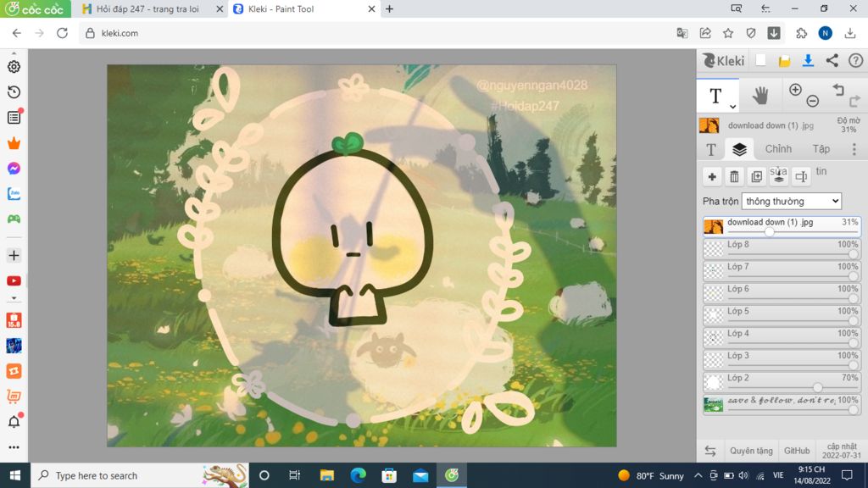
Task: Open the GitHub link
Action: click(x=797, y=451)
